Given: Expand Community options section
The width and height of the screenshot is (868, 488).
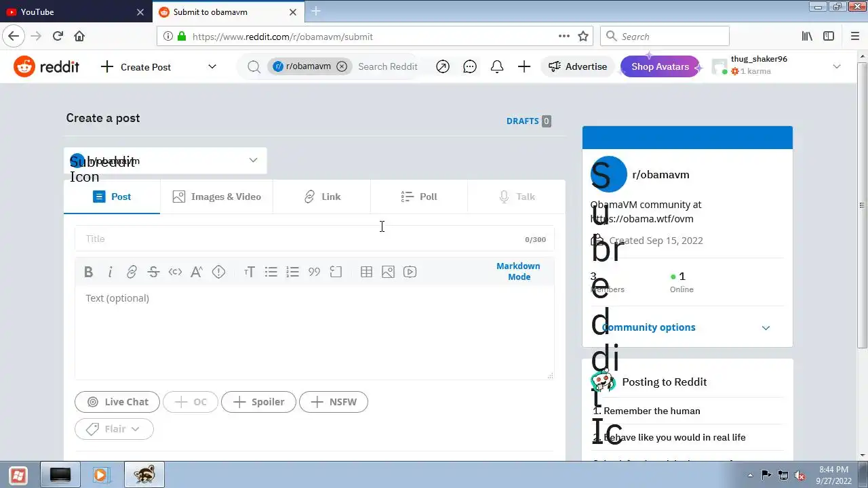Looking at the screenshot, I should coord(687,327).
